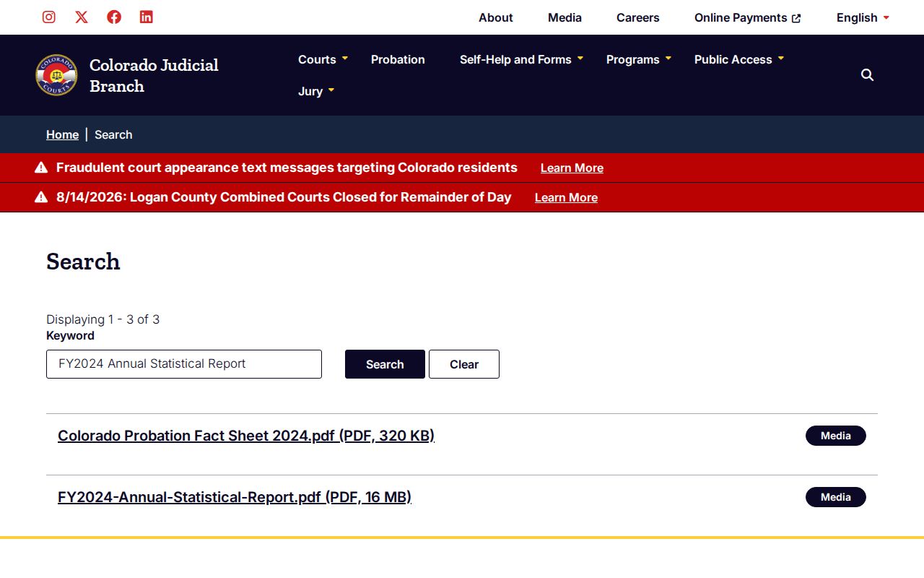This screenshot has width=924, height=578.
Task: Click the warning icon beside the Logan County alert
Action: pyautogui.click(x=41, y=197)
